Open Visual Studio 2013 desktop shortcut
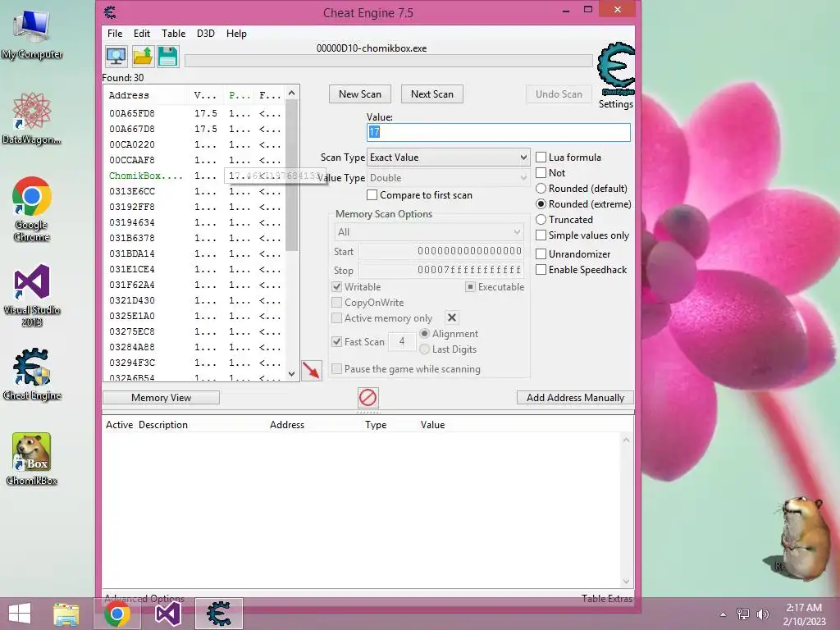 coord(32,295)
